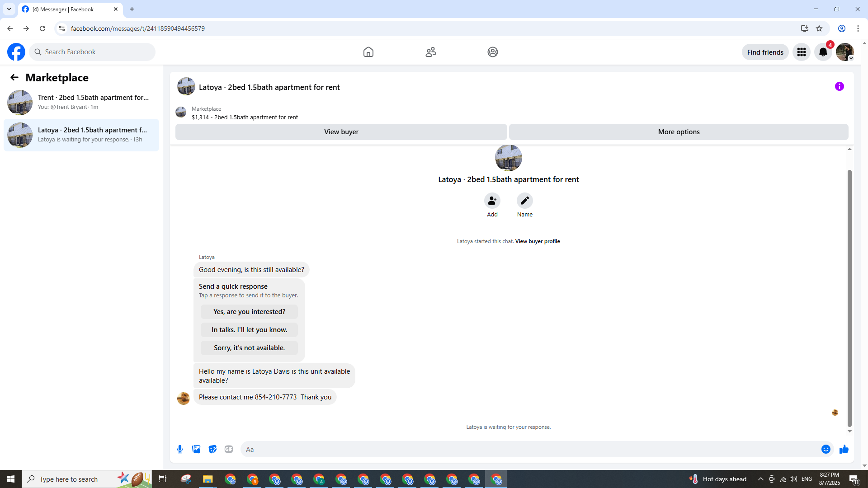Open File Explorer from the taskbar
This screenshot has height=488, width=868.
208,479
